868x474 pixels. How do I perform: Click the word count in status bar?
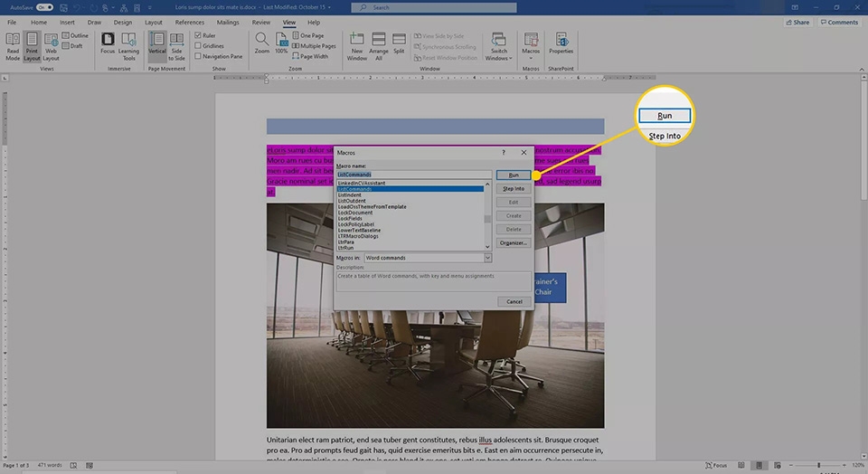coord(50,465)
